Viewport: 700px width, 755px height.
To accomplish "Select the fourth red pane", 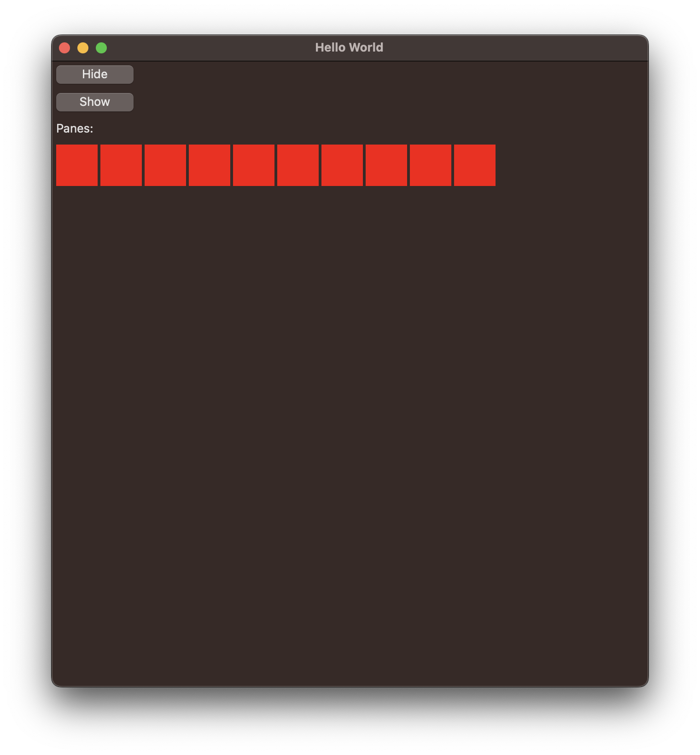I will [x=210, y=165].
